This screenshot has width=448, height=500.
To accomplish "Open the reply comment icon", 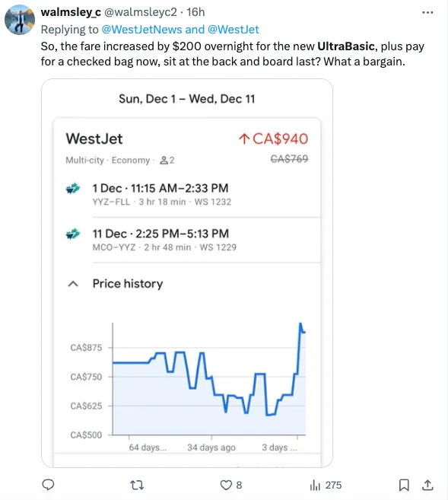I will coord(48,485).
